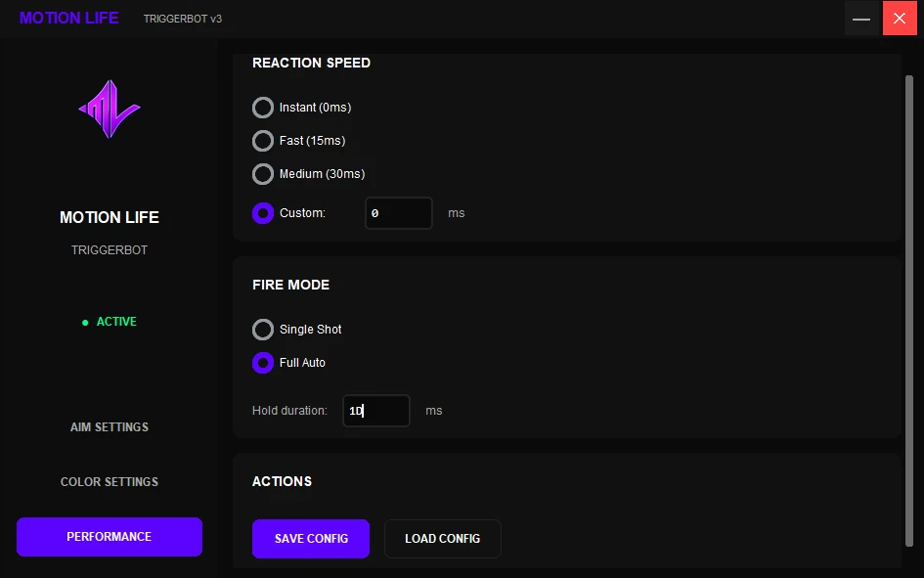The width and height of the screenshot is (924, 578).
Task: Click the vertical scrollbar on the right
Action: [909, 311]
